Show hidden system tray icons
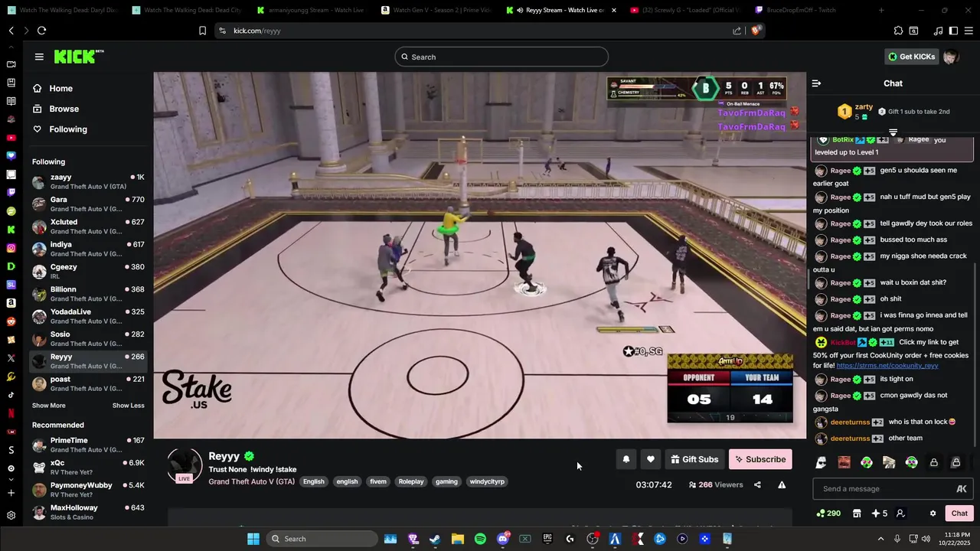980x551 pixels. [880, 539]
